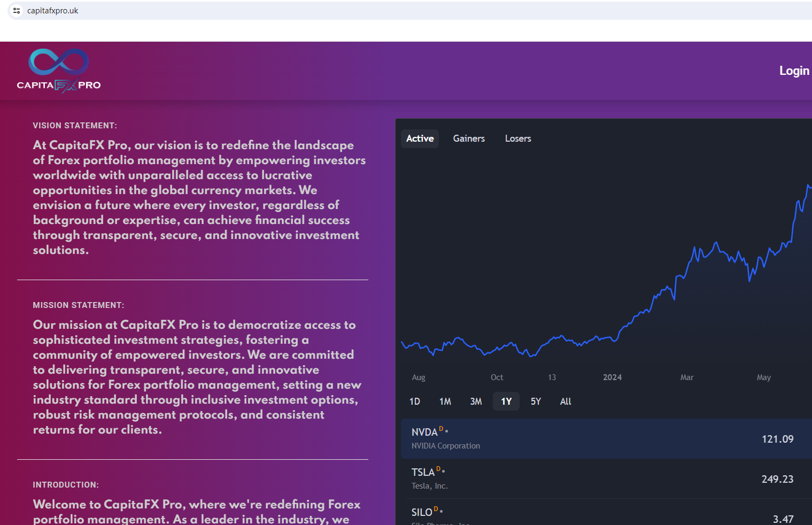Click the INTRODUCTION heading
812x525 pixels.
pos(66,485)
